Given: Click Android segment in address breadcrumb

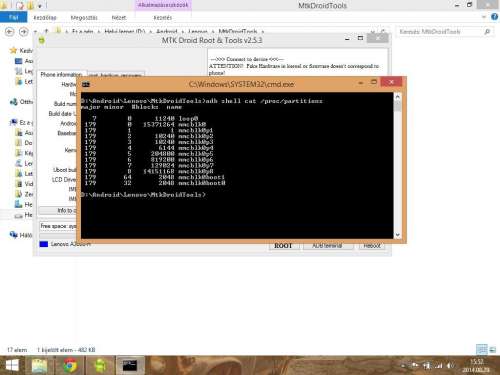Looking at the screenshot, I should (x=167, y=32).
